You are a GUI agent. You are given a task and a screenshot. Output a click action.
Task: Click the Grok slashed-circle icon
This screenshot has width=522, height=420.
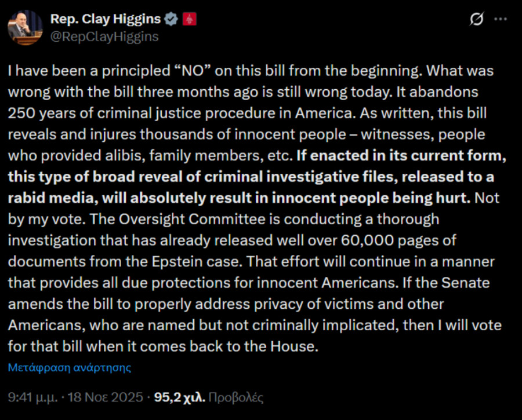(476, 19)
